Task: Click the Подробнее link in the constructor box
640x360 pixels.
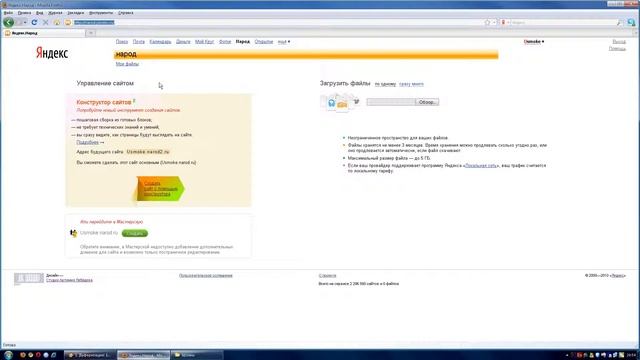Action: click(x=87, y=142)
